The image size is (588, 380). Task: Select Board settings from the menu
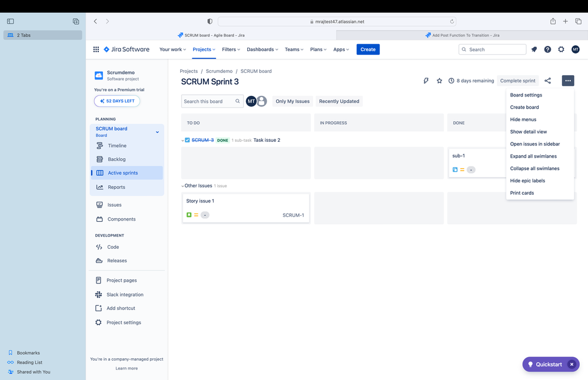(526, 95)
